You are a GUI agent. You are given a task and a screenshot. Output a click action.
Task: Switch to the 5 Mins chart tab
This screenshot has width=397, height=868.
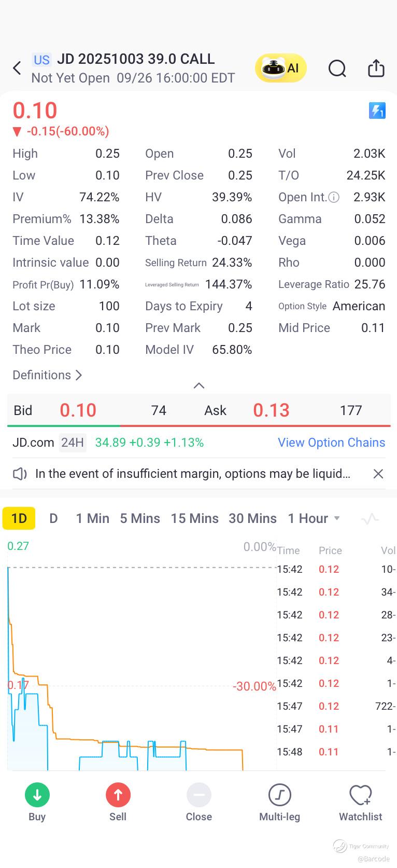point(140,519)
